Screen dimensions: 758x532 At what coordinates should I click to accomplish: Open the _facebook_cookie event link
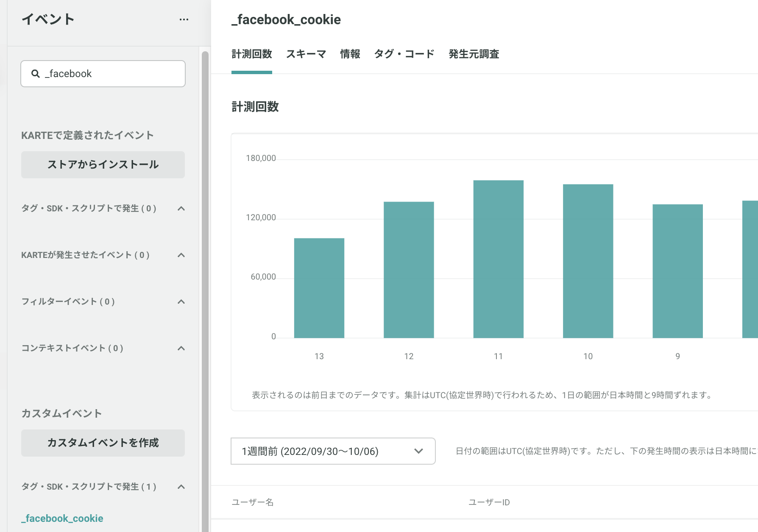tap(62, 518)
